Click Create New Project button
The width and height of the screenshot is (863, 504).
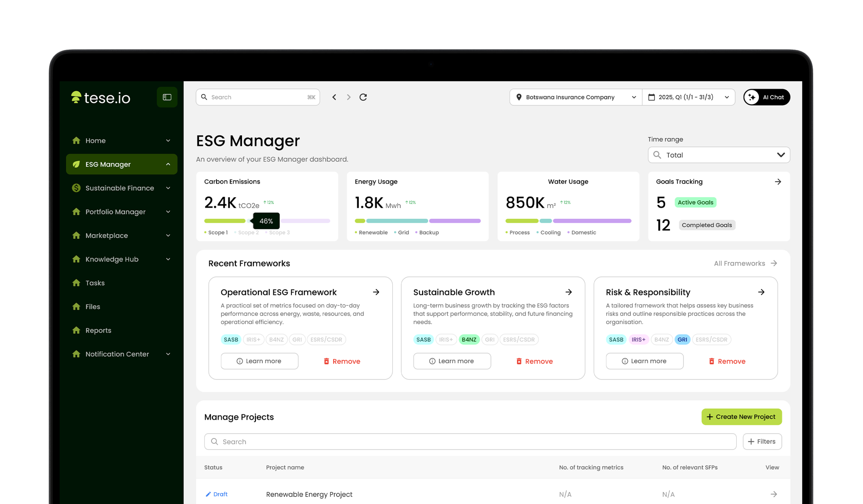coord(741,416)
